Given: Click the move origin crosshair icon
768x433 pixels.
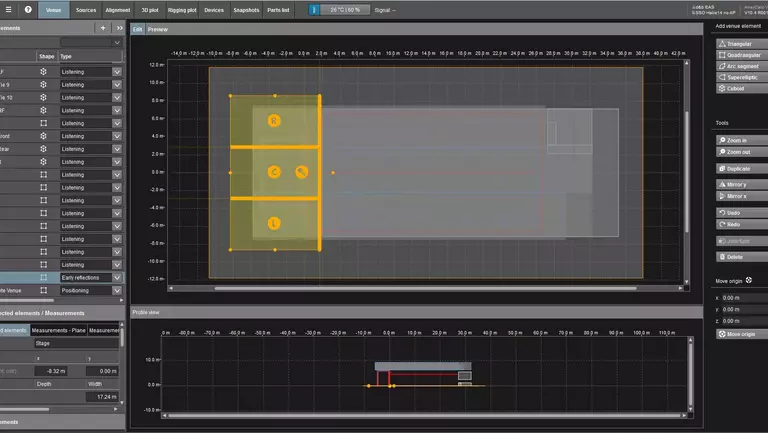Looking at the screenshot, I should coord(748,281).
